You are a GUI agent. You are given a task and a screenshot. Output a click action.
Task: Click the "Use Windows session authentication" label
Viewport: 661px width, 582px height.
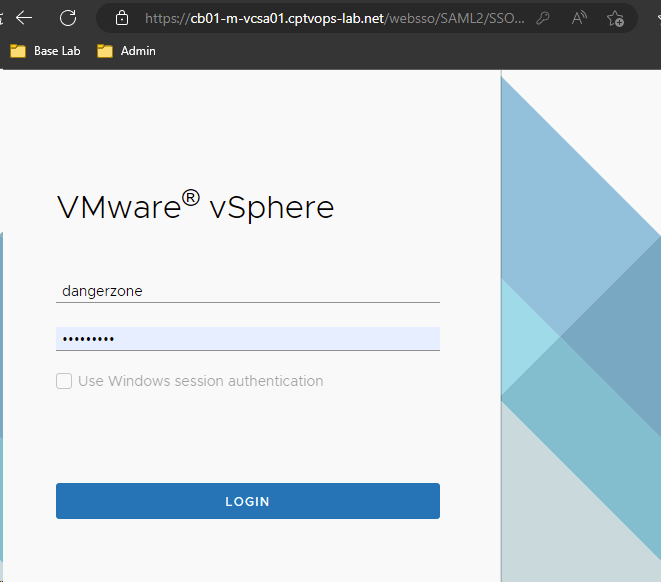tap(200, 381)
